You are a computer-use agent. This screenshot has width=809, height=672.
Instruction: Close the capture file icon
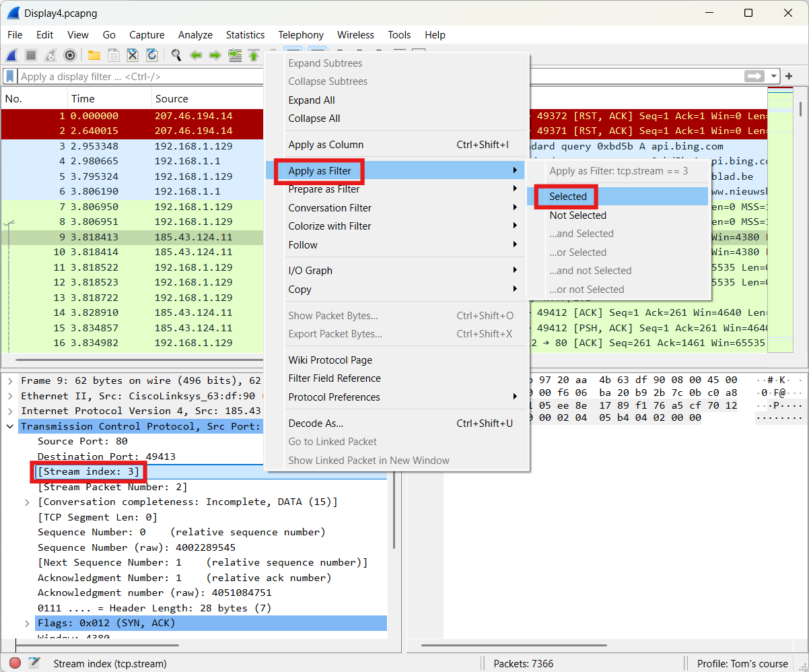(x=133, y=55)
